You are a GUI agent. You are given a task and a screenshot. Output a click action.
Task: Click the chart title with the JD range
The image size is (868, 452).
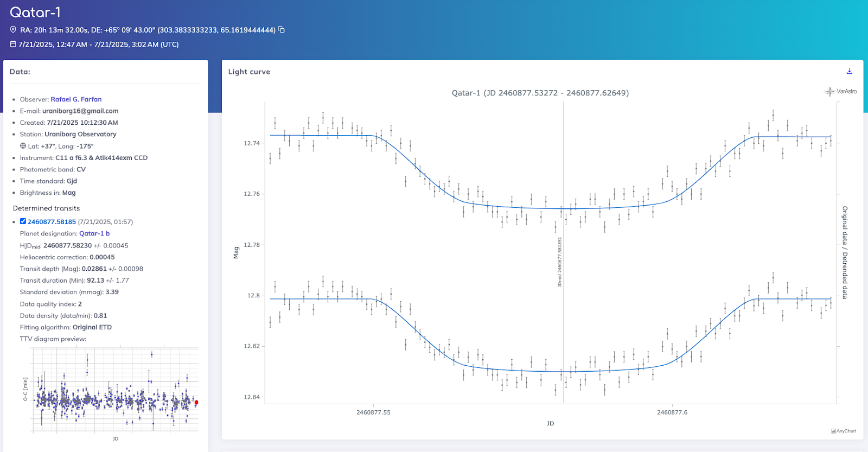(540, 93)
